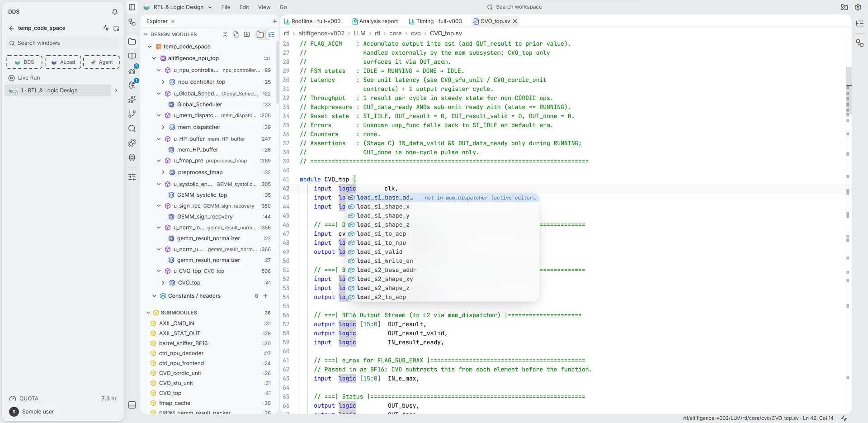This screenshot has width=868, height=423.
Task: Click the activity pulse icon beside temp_code_space
Action: tap(106, 28)
